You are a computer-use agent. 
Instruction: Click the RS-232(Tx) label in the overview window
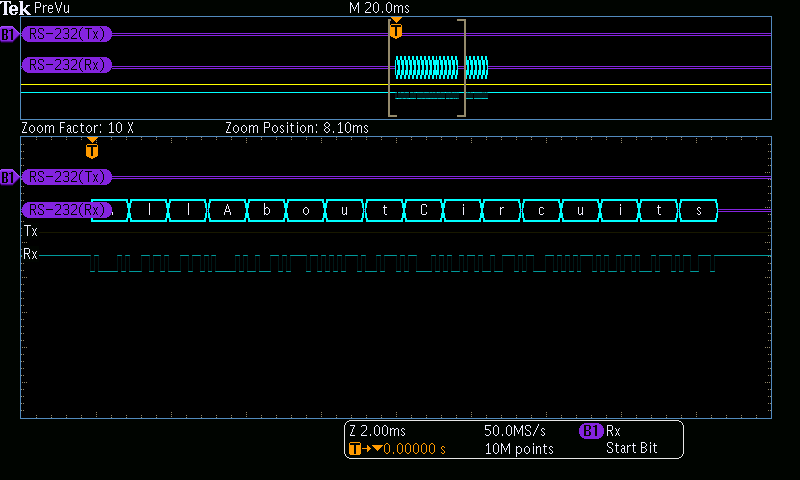click(x=67, y=34)
